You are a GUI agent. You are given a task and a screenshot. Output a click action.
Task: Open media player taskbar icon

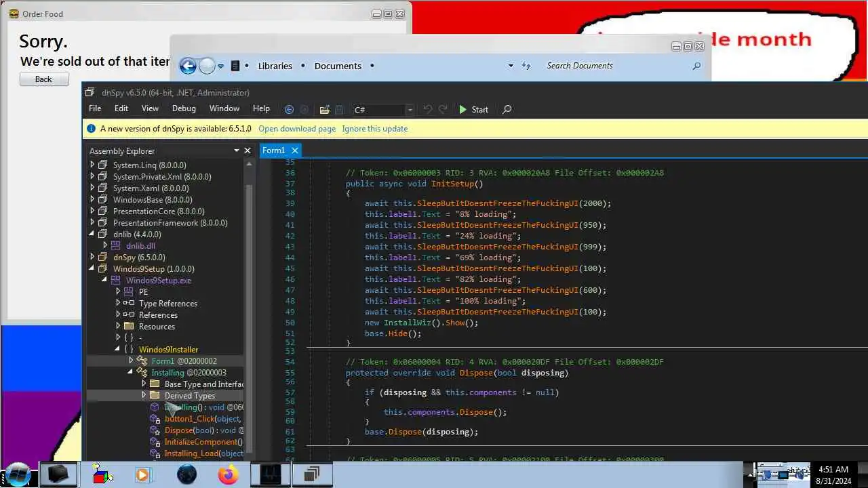point(142,474)
